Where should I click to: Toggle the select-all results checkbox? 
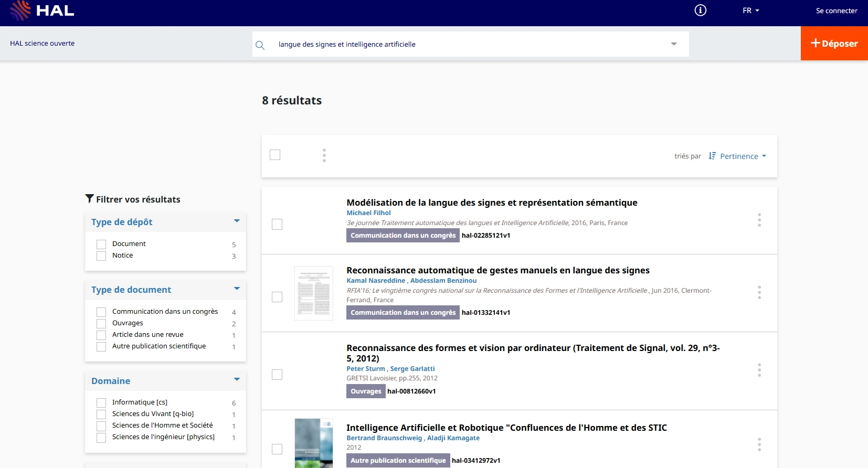pos(275,155)
